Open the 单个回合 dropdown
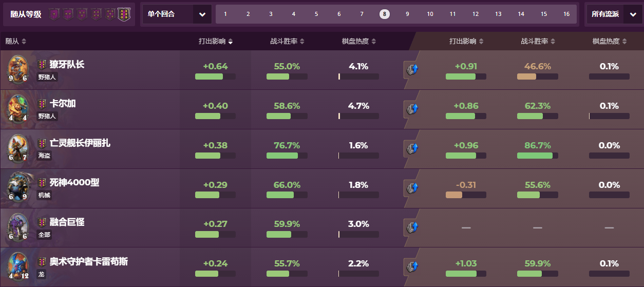The image size is (644, 287). coord(177,14)
